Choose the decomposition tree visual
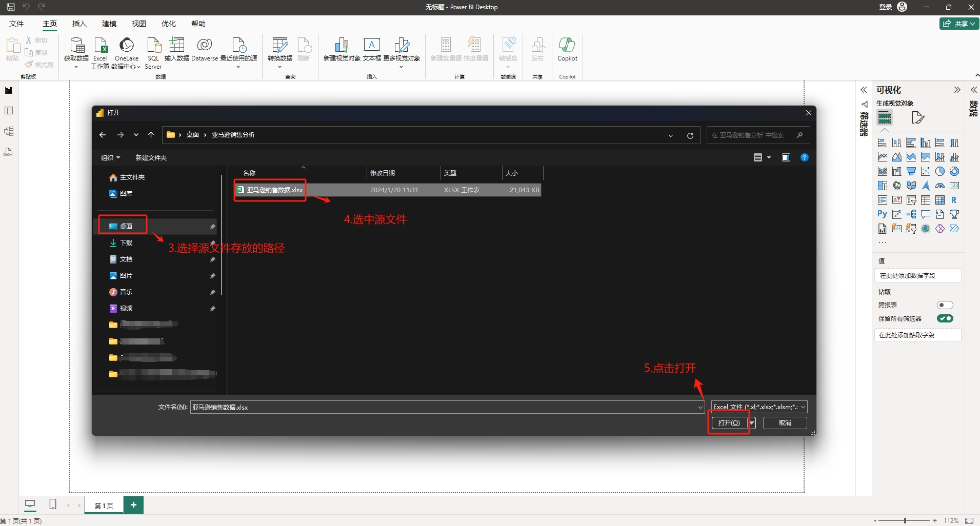The image size is (980, 526). pos(911,214)
